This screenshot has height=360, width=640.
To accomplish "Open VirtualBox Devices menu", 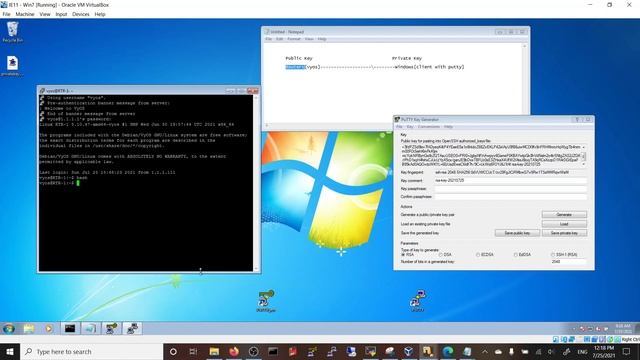I will [x=81, y=14].
